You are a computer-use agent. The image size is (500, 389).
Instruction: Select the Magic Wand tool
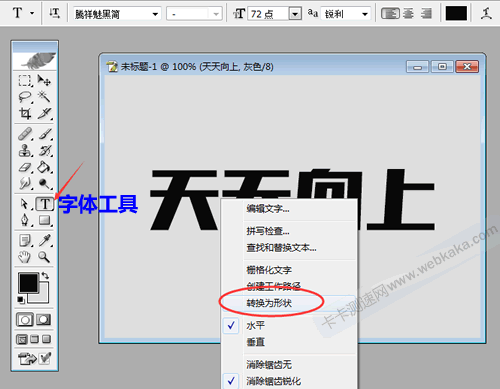[44, 97]
